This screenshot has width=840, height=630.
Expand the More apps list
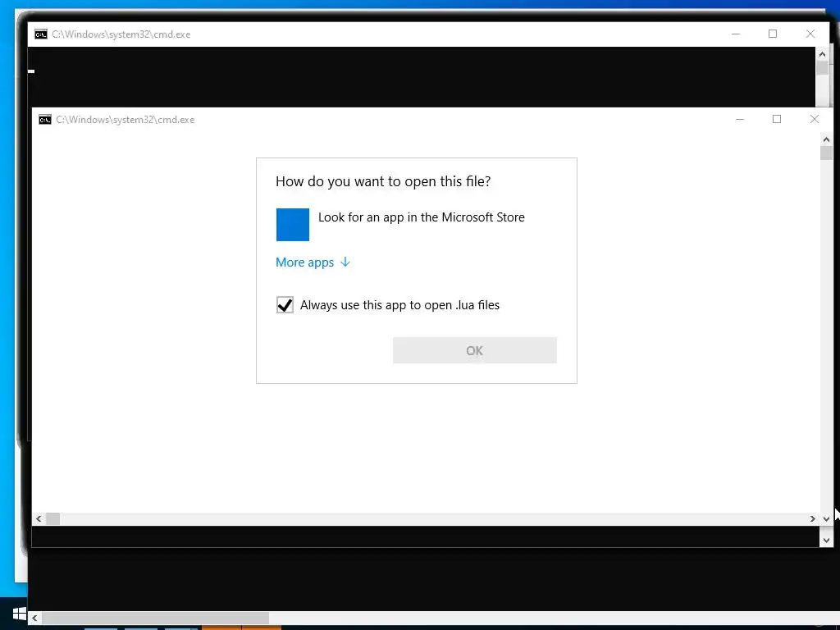tap(313, 262)
